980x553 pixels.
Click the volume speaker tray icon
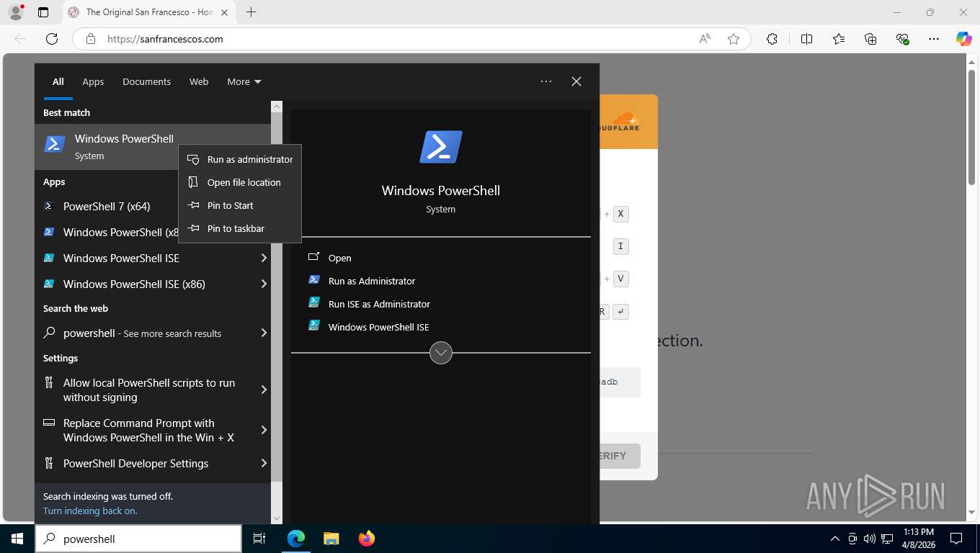869,539
